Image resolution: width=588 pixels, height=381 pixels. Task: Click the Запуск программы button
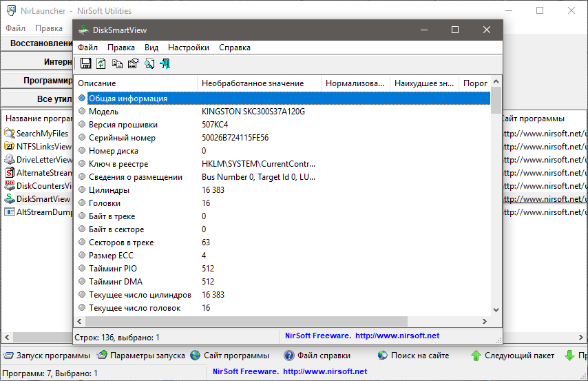click(x=46, y=356)
